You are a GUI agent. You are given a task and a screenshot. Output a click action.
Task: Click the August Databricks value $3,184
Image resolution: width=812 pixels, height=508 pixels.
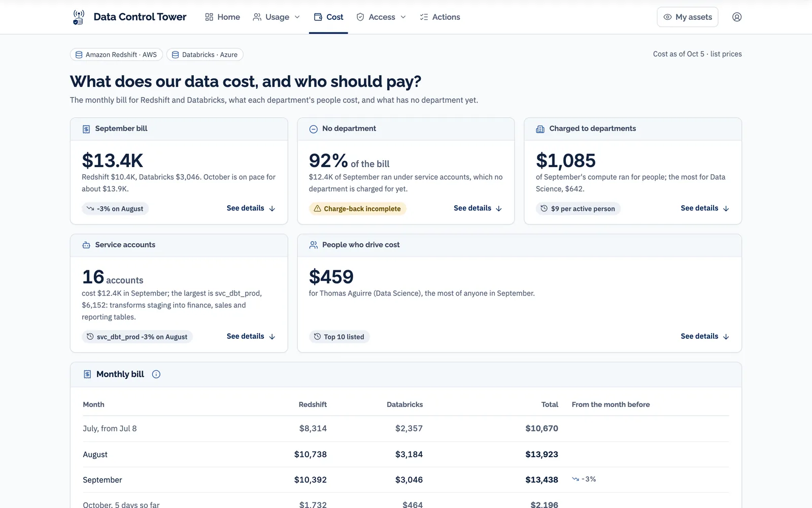(409, 454)
